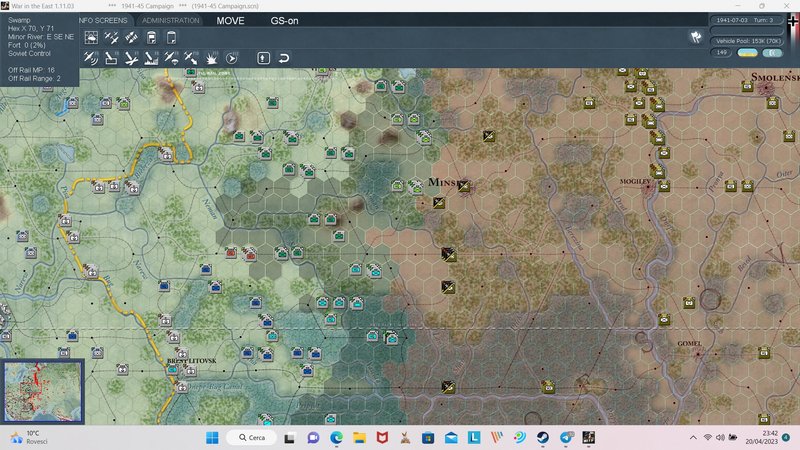Select air recon mode icon
The width and height of the screenshot is (800, 450).
[x=91, y=58]
